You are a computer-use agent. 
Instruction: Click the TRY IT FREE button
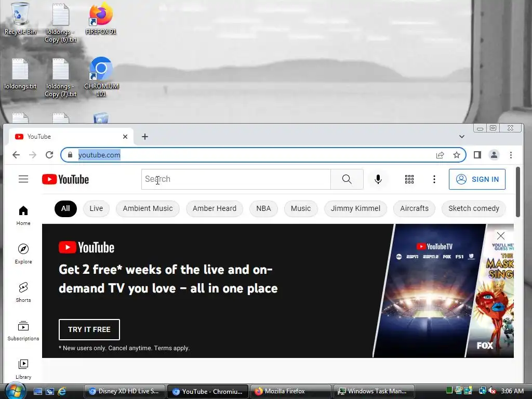coord(89,329)
